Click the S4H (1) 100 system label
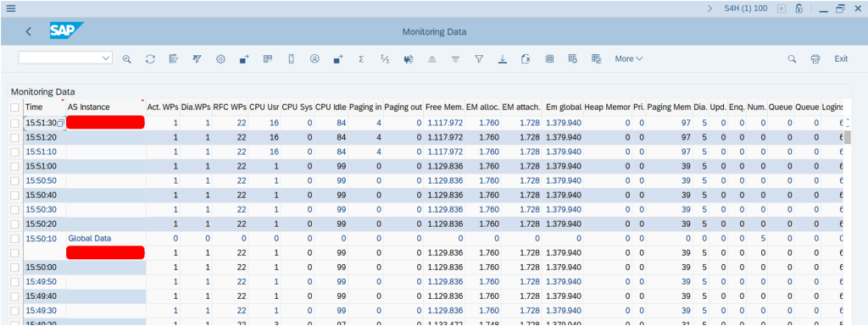This screenshot has height=326, width=868. click(x=746, y=8)
